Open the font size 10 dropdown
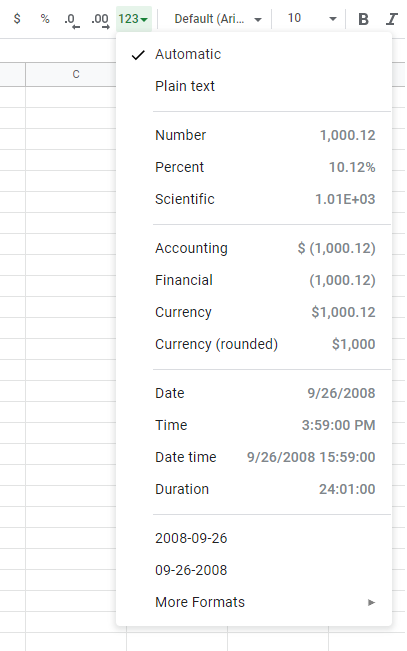The image size is (407, 651). pos(312,19)
